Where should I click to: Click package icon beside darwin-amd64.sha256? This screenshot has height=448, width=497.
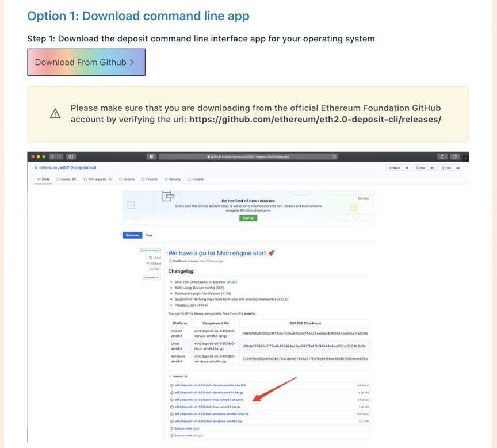click(172, 385)
